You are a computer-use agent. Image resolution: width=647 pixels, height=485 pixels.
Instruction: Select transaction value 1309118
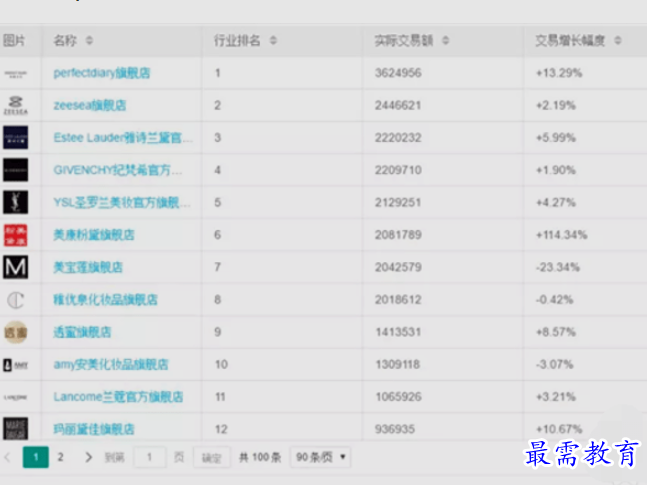pyautogui.click(x=398, y=364)
